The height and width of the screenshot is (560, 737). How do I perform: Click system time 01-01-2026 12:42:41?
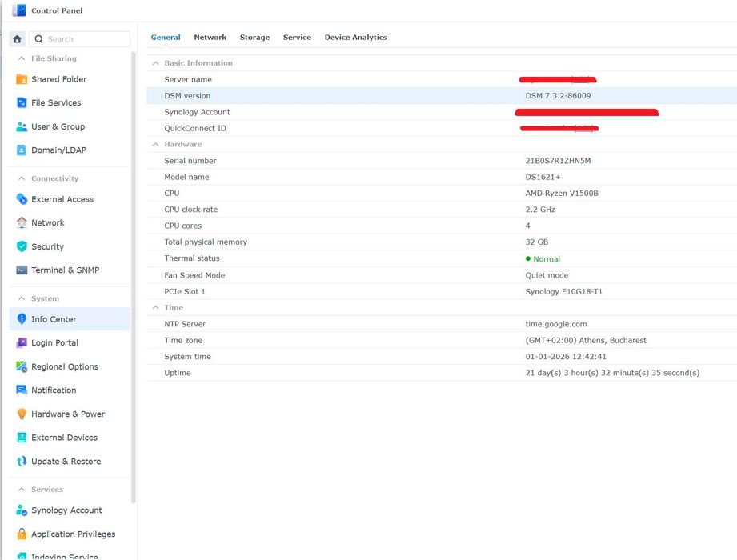pos(566,357)
